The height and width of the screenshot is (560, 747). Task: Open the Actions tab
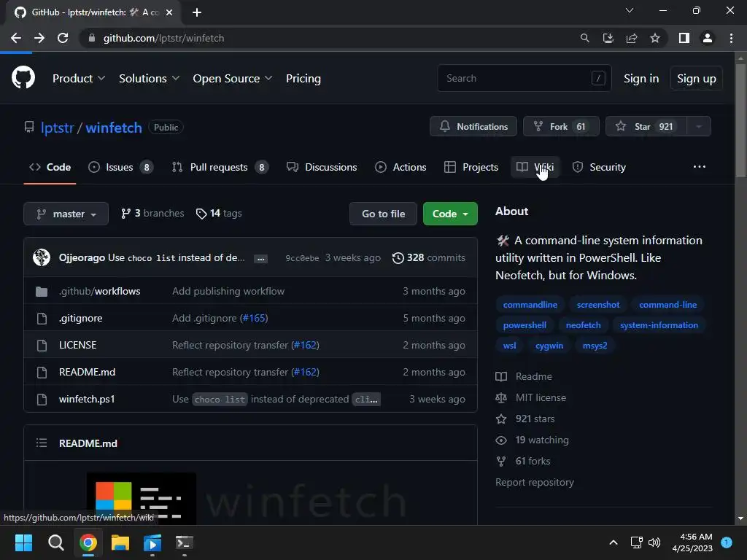pos(400,167)
